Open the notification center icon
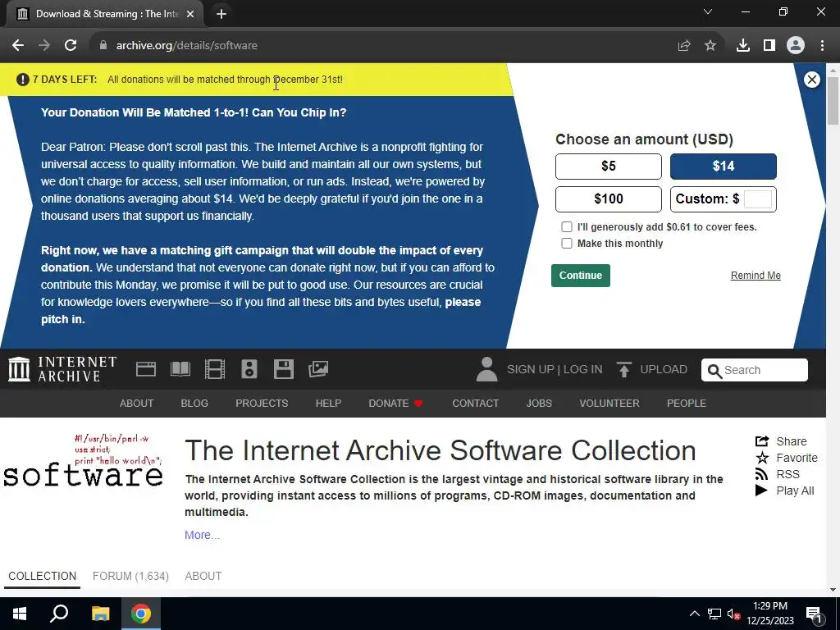This screenshot has width=840, height=630. 815,614
